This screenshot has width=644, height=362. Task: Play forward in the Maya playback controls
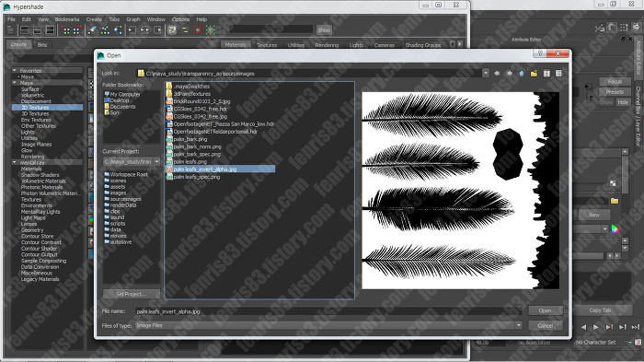point(595,327)
